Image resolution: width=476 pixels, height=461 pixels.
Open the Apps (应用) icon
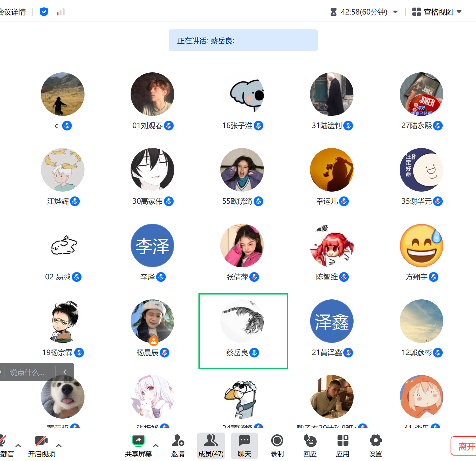click(x=343, y=446)
